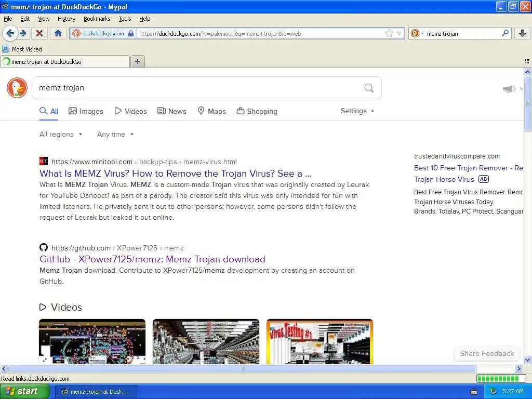532x399 pixels.
Task: Open the Tools menu
Action: click(x=125, y=19)
